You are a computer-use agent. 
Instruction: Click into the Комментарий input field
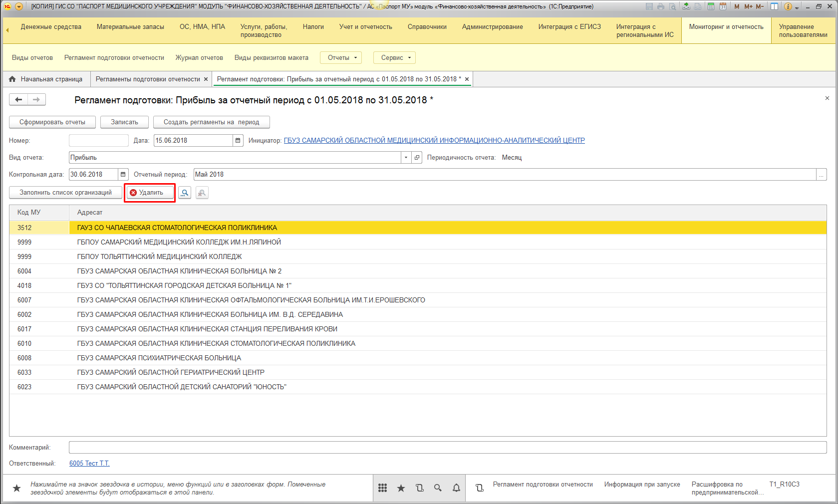pos(447,448)
